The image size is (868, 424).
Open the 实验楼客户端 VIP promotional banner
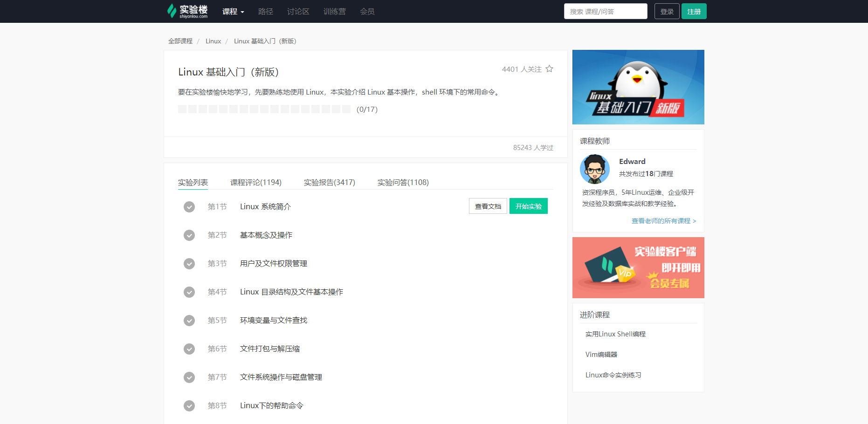pyautogui.click(x=638, y=267)
